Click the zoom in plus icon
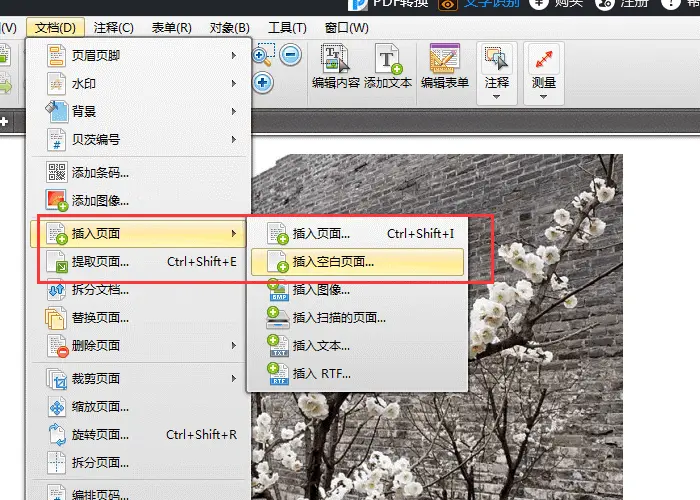Viewport: 700px width, 500px height. click(262, 83)
